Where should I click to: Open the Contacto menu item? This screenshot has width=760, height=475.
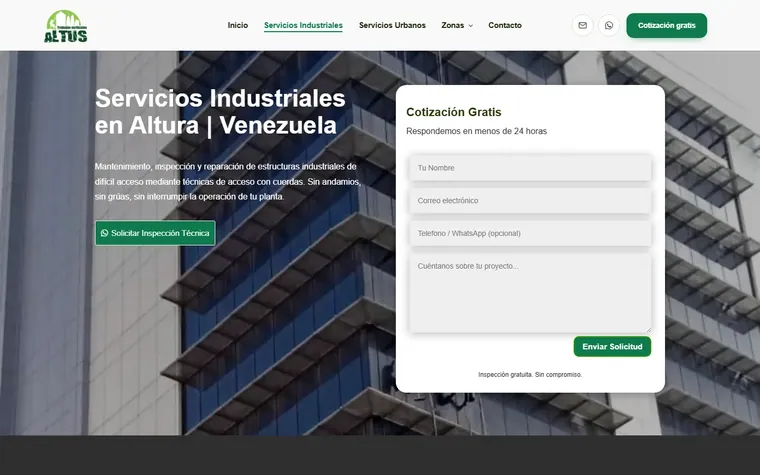tap(505, 25)
